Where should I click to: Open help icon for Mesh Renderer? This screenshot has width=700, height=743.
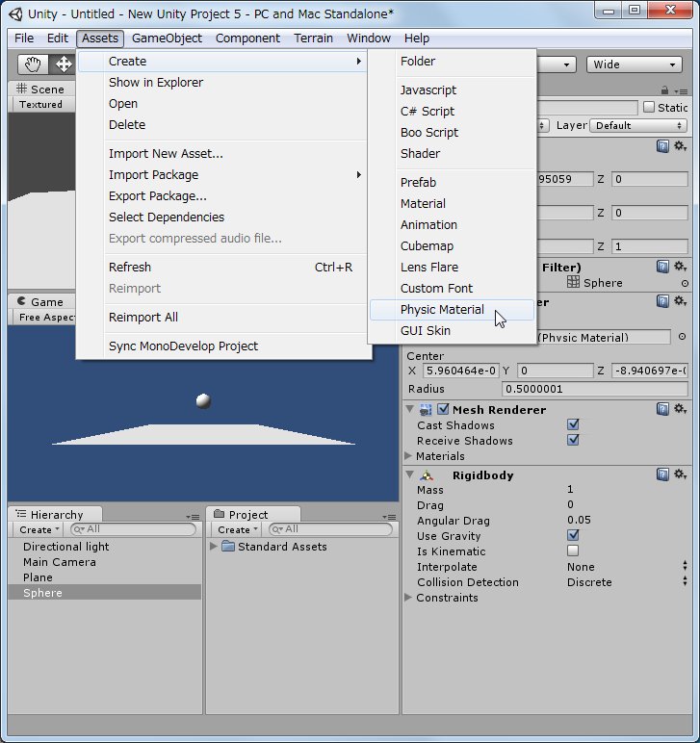(x=662, y=409)
